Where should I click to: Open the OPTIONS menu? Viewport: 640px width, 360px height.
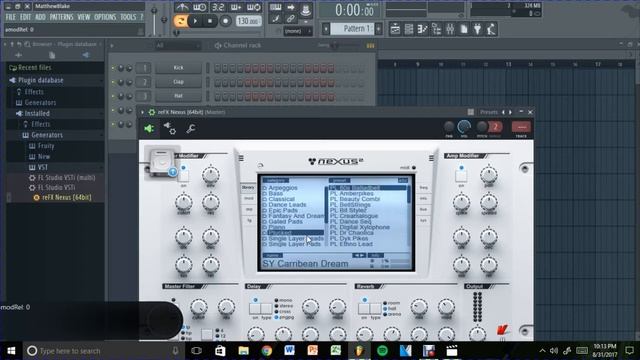tap(105, 17)
